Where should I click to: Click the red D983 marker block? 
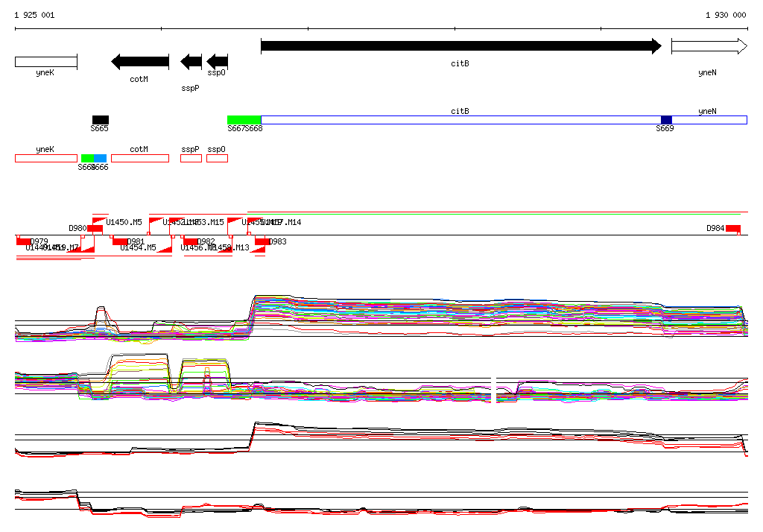point(262,241)
